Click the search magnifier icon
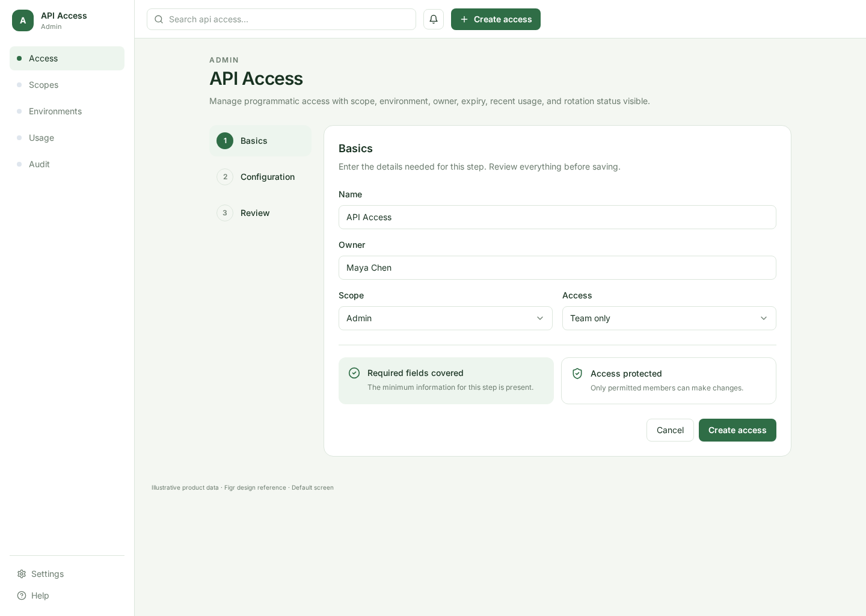The image size is (866, 616). point(159,19)
